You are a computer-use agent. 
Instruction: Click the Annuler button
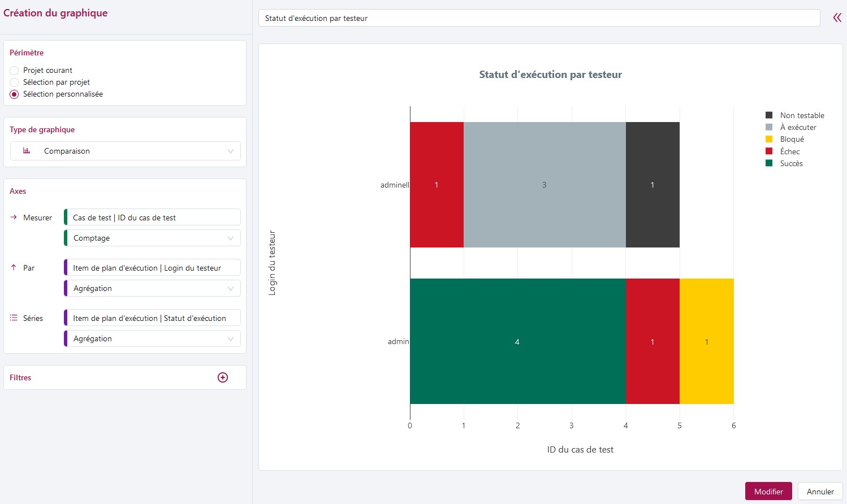coord(820,492)
